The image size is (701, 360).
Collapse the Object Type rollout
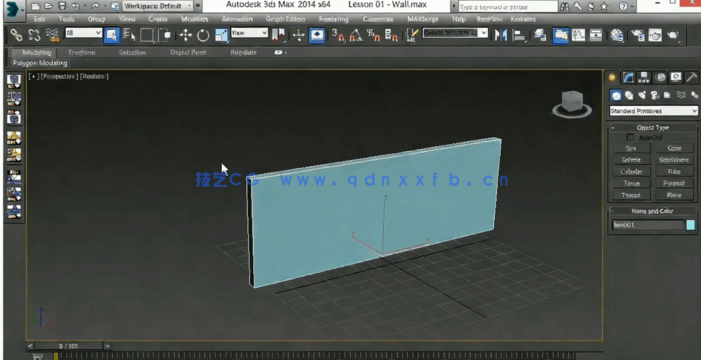(x=653, y=127)
